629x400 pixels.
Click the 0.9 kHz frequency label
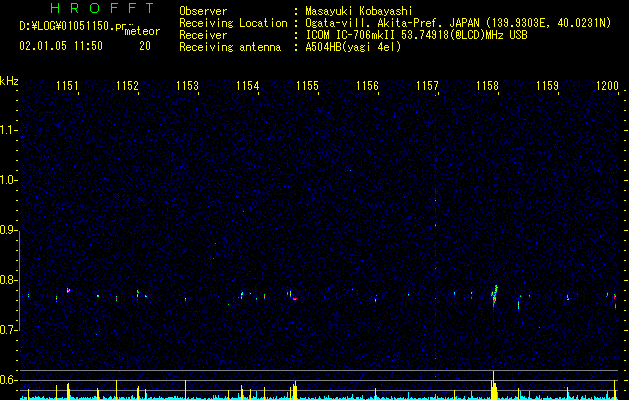pos(8,230)
